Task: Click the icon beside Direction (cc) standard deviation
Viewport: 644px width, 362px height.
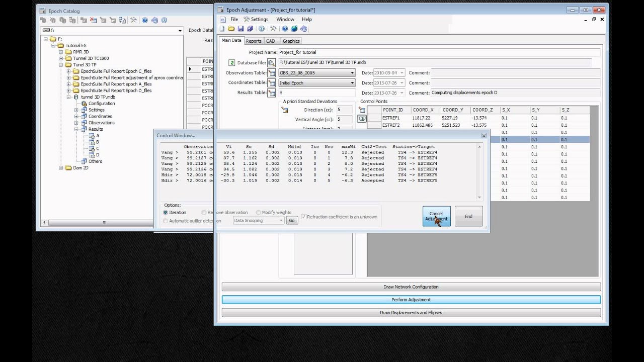Action: point(285,110)
